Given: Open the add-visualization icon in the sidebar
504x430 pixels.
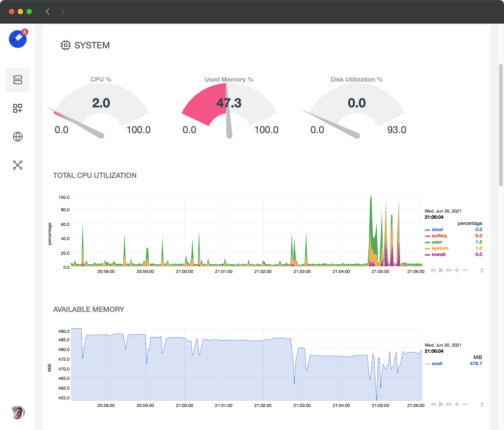Looking at the screenshot, I should point(18,108).
